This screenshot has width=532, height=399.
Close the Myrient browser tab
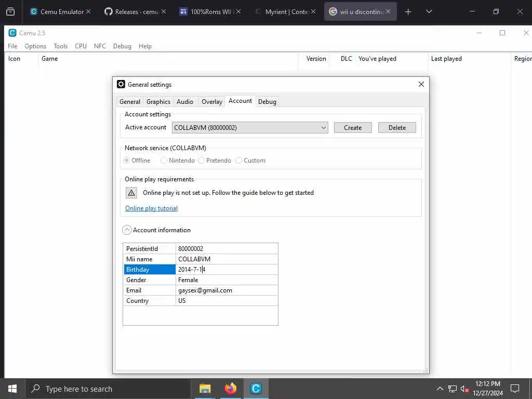(x=313, y=11)
